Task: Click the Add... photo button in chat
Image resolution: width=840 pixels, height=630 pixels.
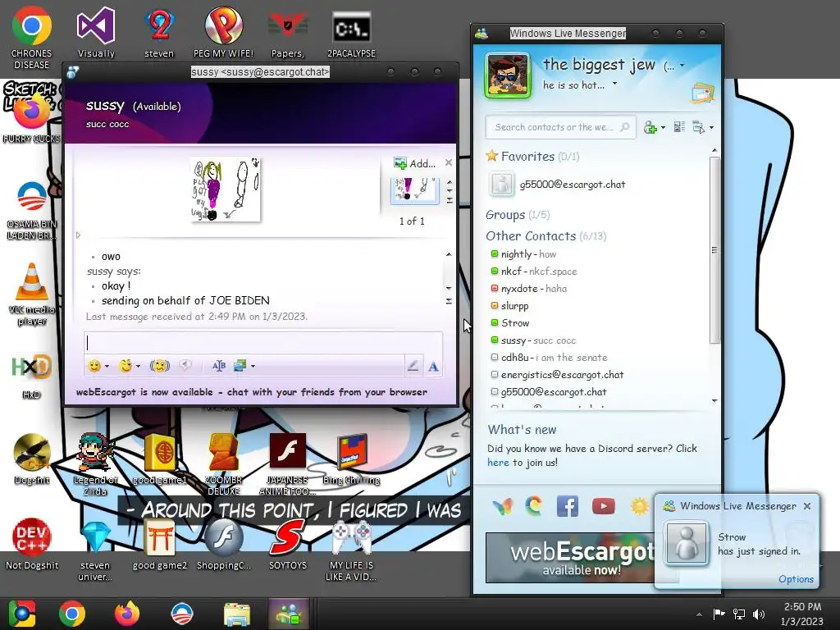Action: pyautogui.click(x=414, y=163)
